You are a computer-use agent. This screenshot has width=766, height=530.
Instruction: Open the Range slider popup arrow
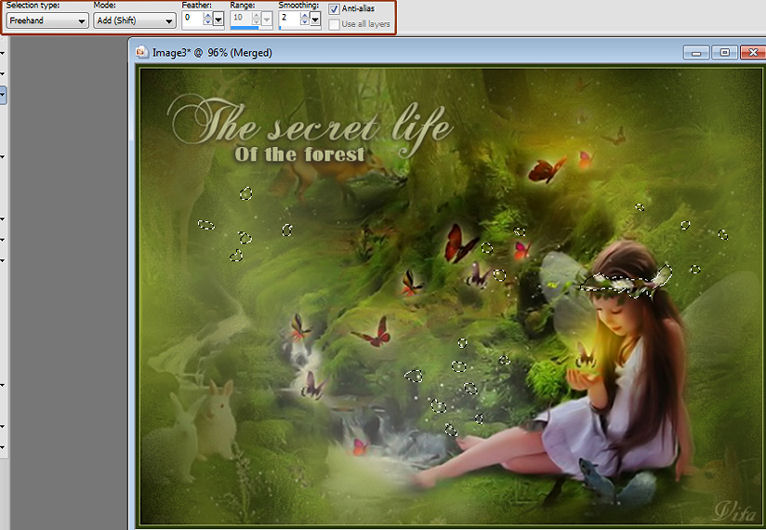[267, 20]
